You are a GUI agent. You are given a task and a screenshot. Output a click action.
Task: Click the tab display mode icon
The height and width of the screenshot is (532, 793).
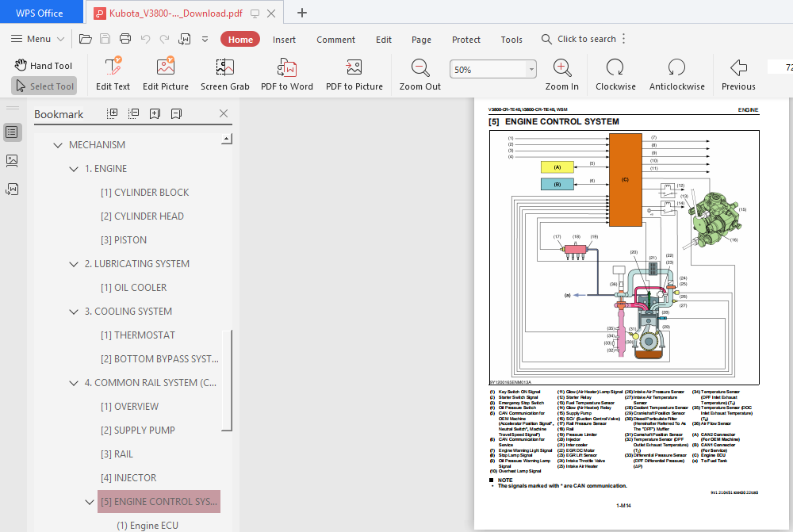point(255,13)
